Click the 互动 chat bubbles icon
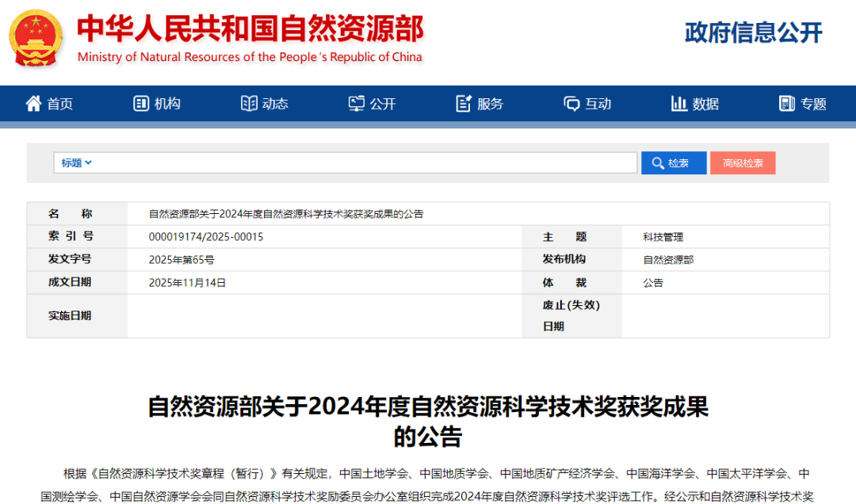The image size is (856, 504). [571, 104]
